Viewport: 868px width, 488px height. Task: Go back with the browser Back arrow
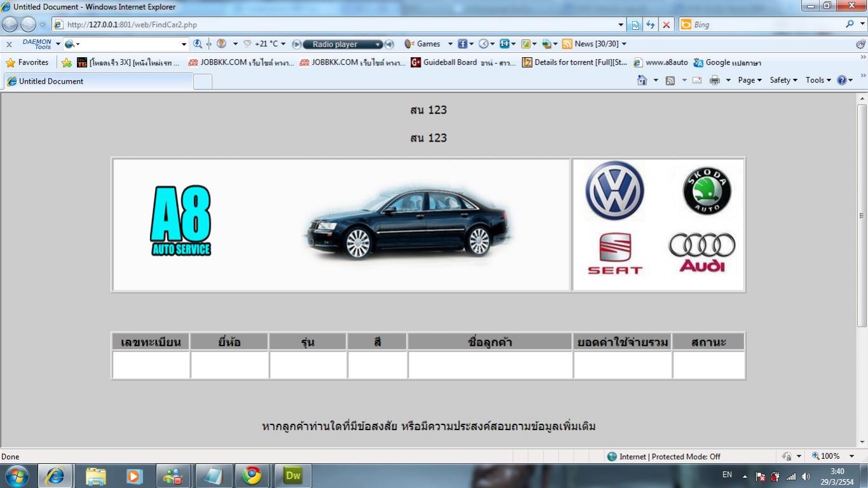(x=10, y=24)
